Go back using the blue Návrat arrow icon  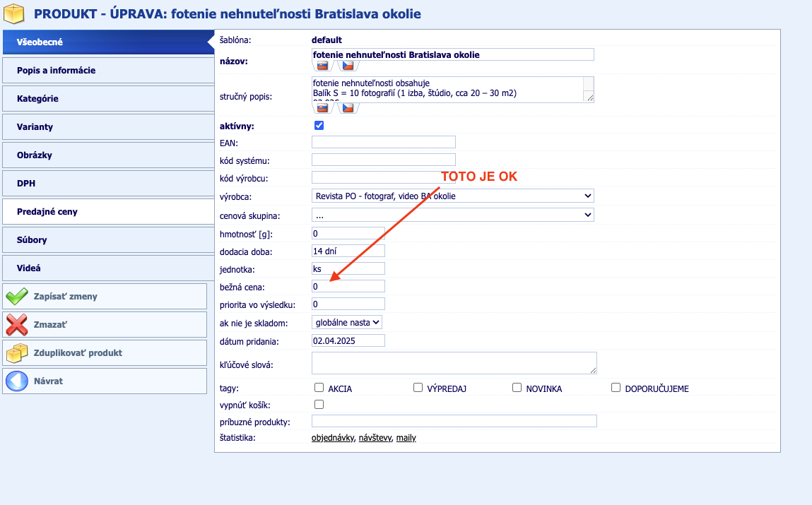[17, 381]
